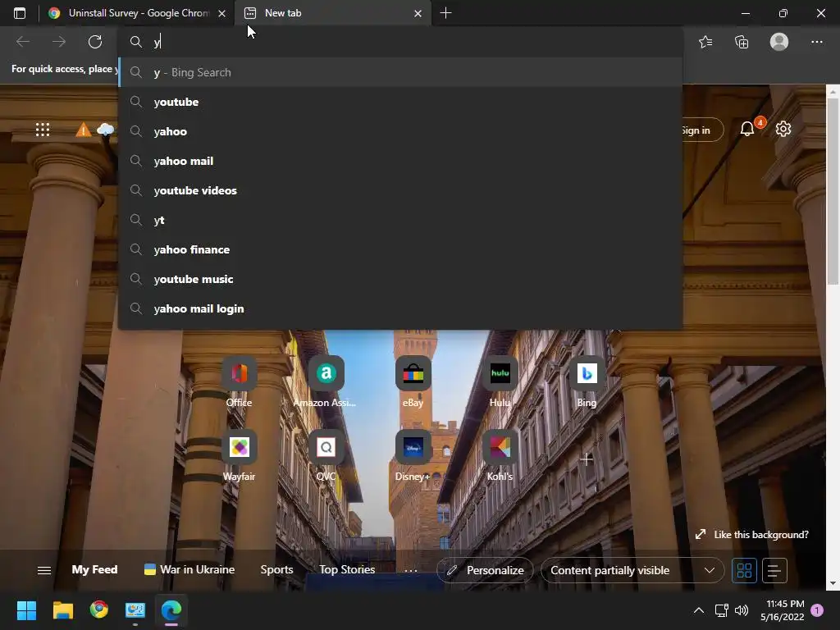Click 'Like this background?' link
Viewport: 840px width, 630px height.
(x=751, y=535)
